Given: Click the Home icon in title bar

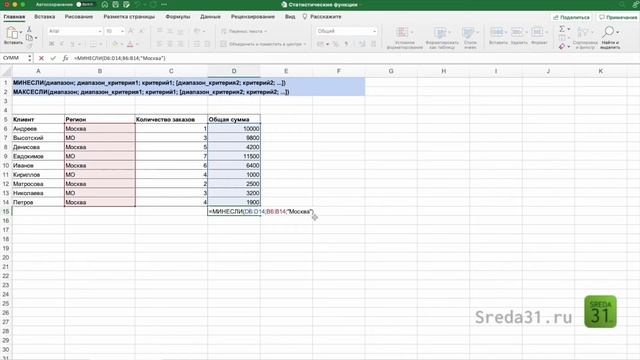Looking at the screenshot, I should (x=104, y=4).
